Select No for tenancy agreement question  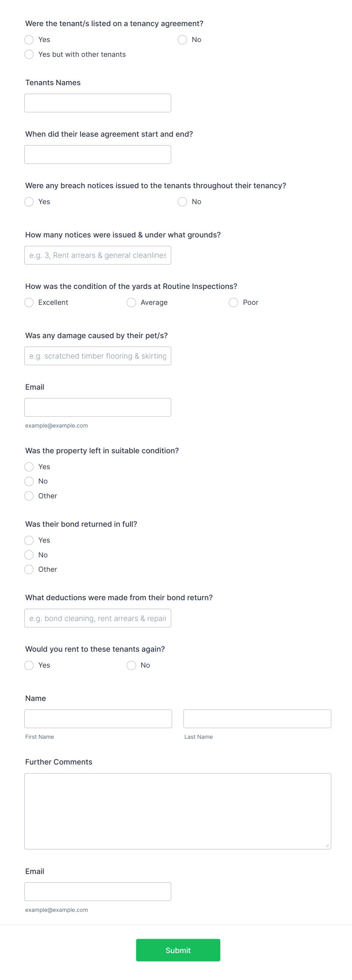(x=182, y=39)
